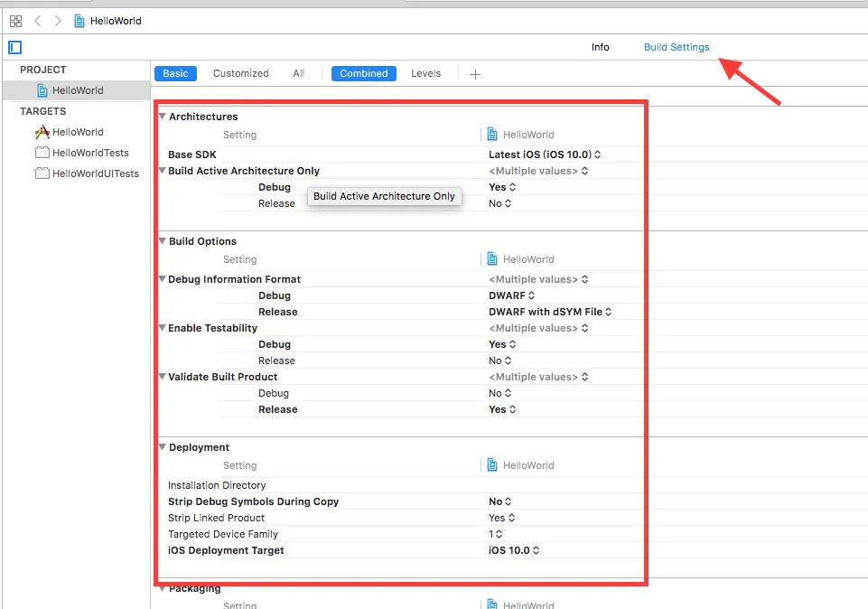Go back with the left chevron
The height and width of the screenshot is (609, 868).
[x=38, y=21]
